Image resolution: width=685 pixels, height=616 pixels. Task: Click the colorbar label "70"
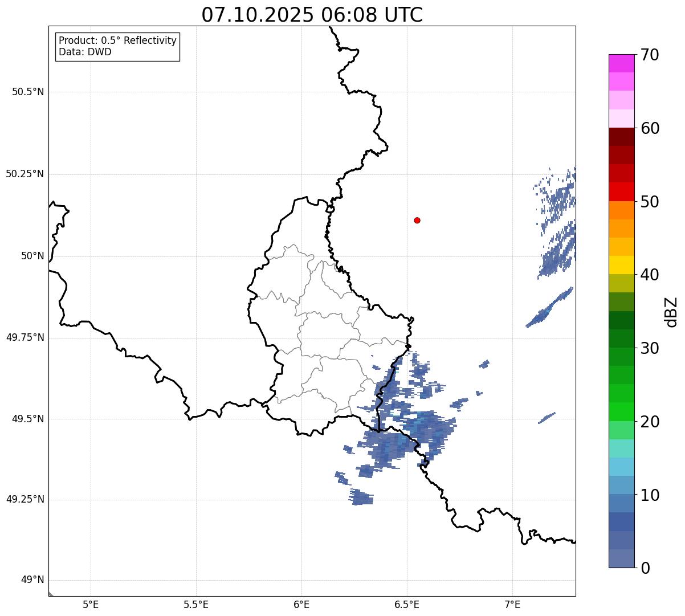pyautogui.click(x=649, y=55)
